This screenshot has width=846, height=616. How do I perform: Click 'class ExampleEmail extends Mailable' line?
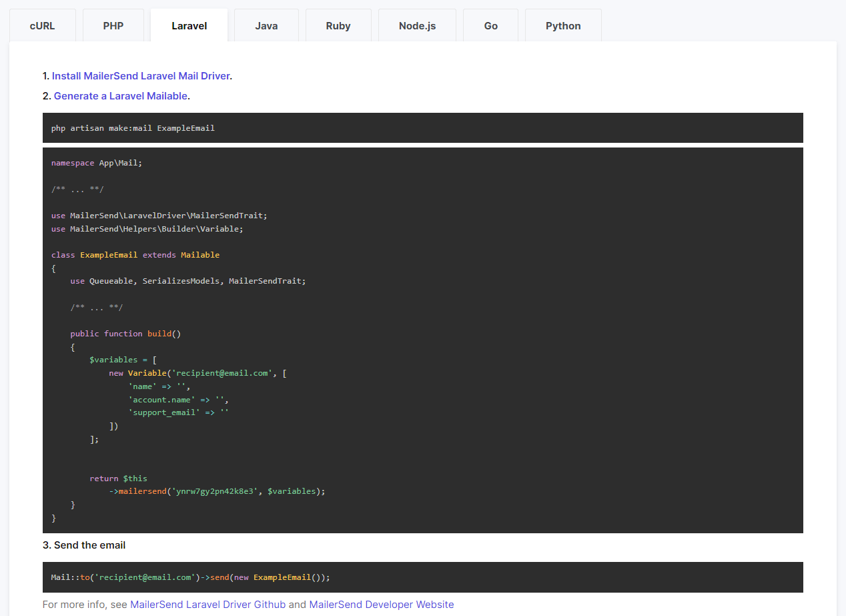[135, 255]
